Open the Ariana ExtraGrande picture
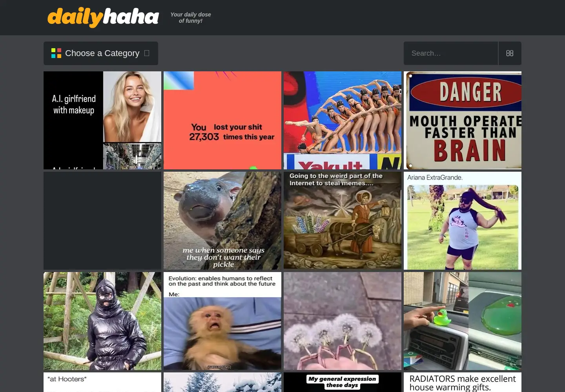This screenshot has height=392, width=565. point(463,221)
